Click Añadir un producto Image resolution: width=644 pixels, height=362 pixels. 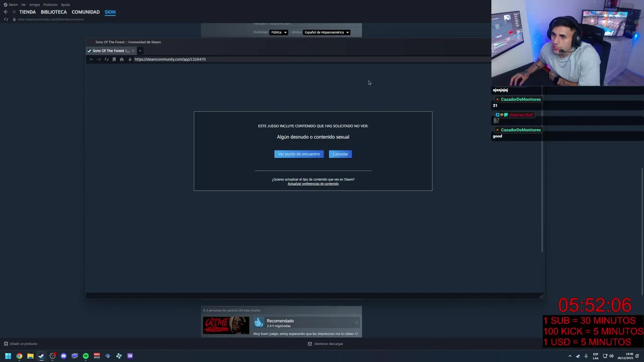tap(20, 344)
